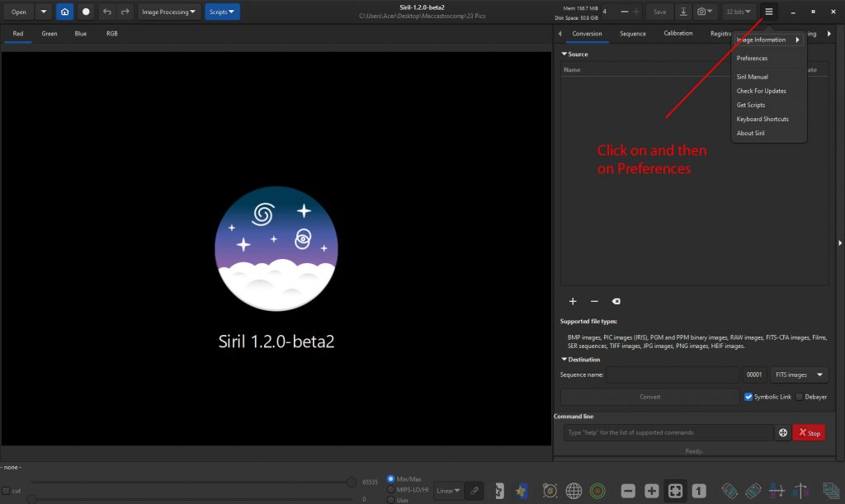Open About Siril menu entry
The width and height of the screenshot is (845, 504).
750,133
